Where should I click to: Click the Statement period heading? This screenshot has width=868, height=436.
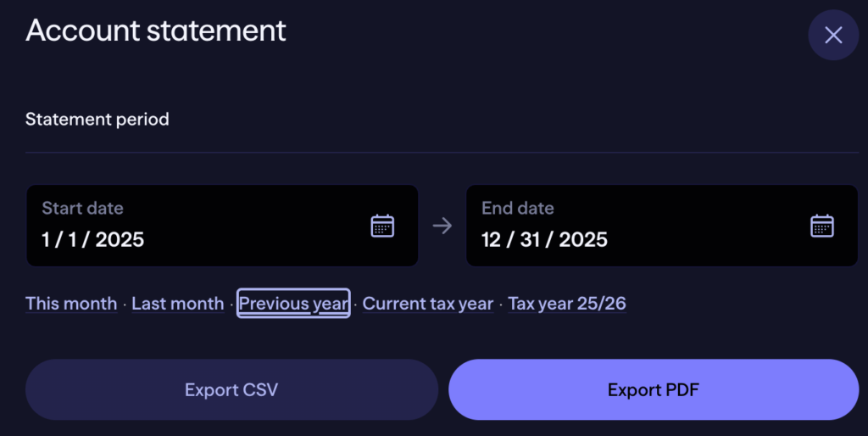click(97, 120)
